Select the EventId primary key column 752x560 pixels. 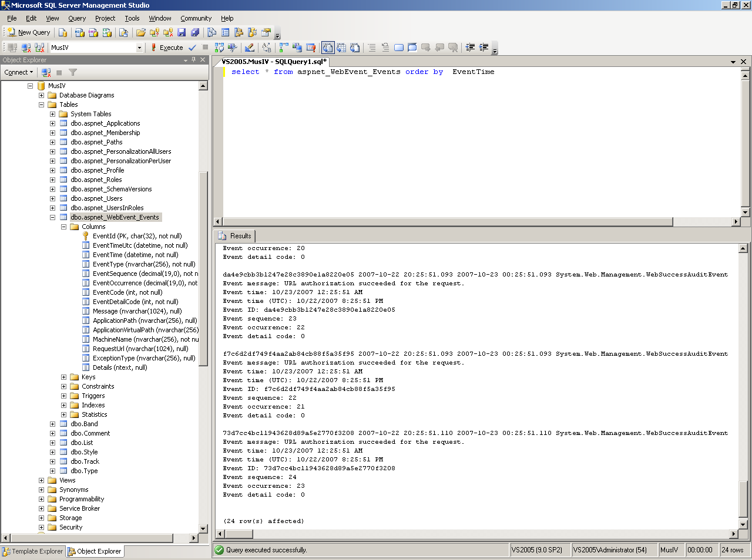coord(137,236)
